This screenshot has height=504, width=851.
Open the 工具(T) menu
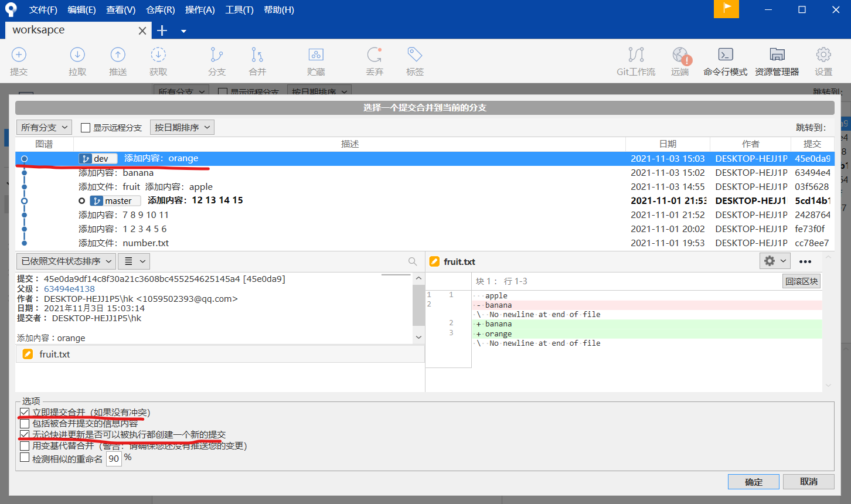pos(239,10)
